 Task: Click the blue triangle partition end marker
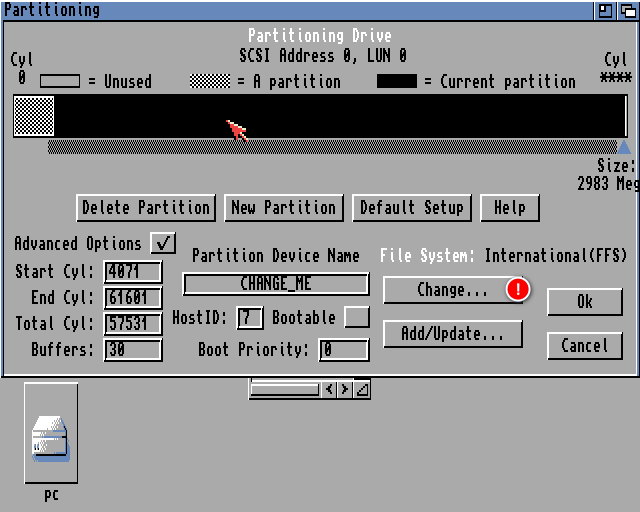pyautogui.click(x=624, y=146)
